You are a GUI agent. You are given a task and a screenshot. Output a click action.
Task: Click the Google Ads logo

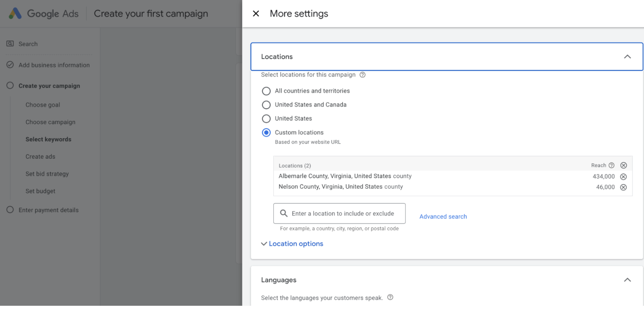(x=15, y=14)
